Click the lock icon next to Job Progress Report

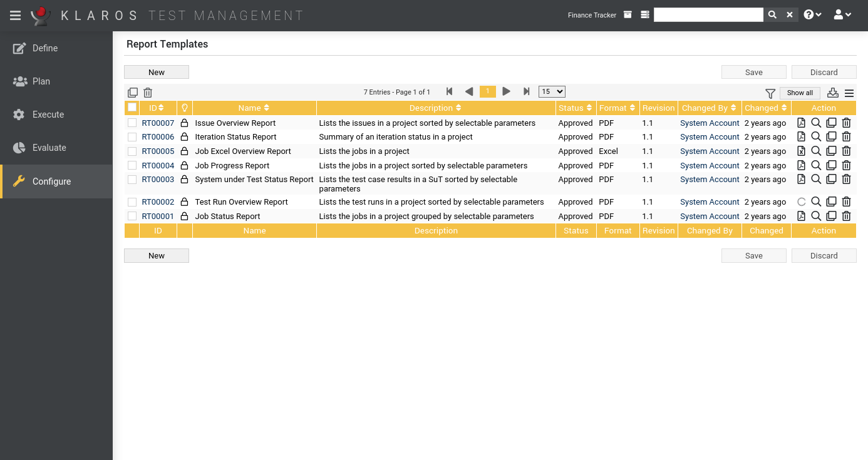click(x=183, y=165)
